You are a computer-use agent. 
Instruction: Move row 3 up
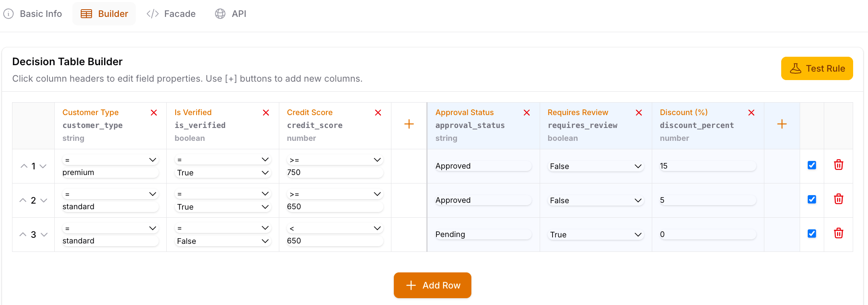[x=23, y=235]
